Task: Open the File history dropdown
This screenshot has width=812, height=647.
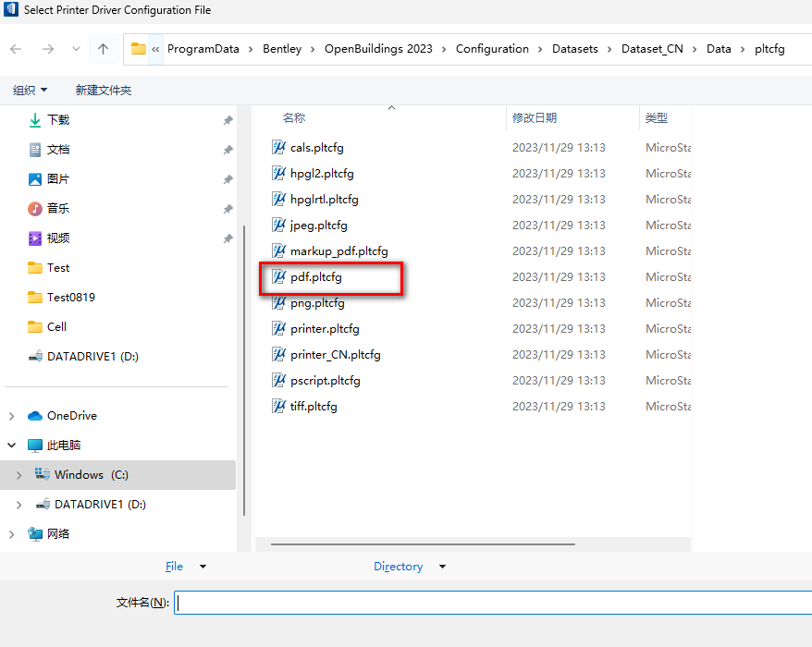Action: pos(203,567)
